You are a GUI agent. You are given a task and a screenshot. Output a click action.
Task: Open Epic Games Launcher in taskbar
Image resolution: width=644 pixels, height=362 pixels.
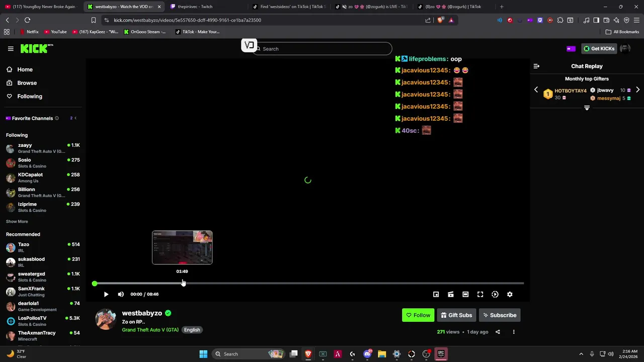(441, 354)
